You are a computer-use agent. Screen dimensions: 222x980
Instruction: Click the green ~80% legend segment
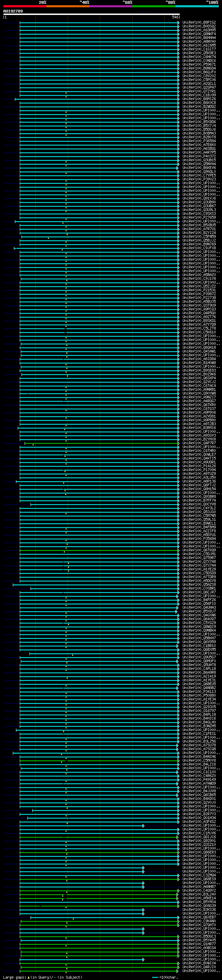click(154, 6)
